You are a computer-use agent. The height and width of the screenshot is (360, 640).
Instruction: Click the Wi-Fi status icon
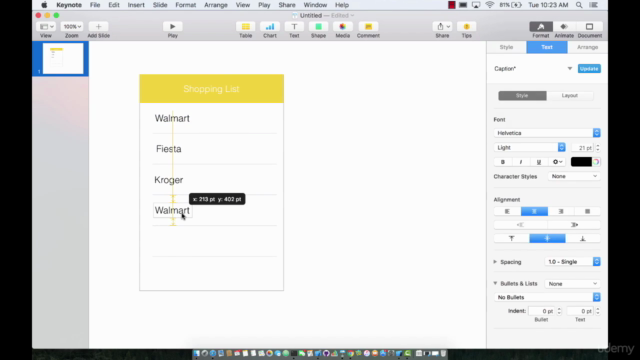[490, 5]
